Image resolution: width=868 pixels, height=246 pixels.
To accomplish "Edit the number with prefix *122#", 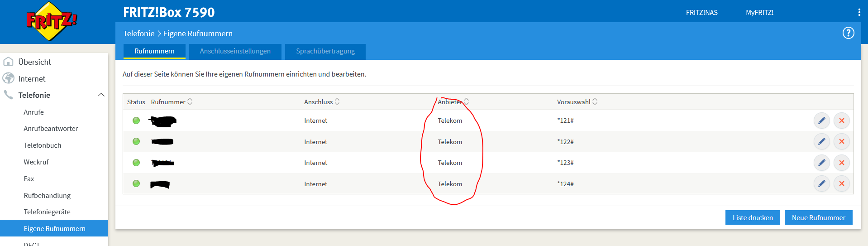I will tap(821, 141).
